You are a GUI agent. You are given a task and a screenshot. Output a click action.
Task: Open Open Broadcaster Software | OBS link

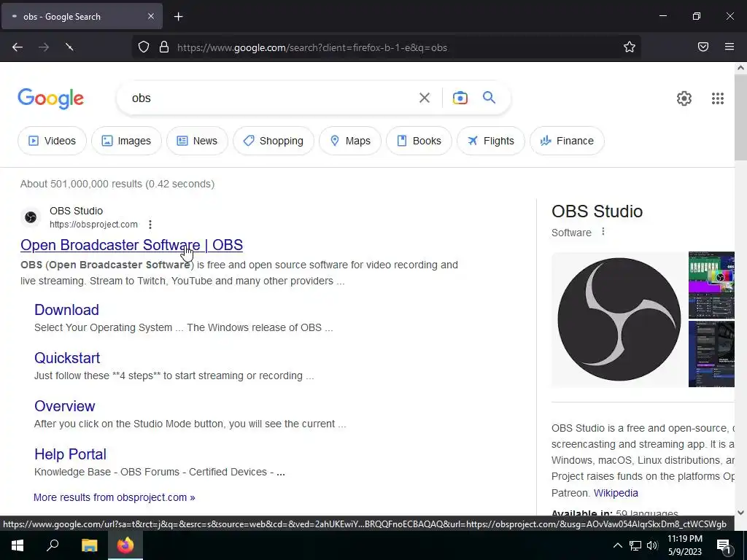(131, 245)
